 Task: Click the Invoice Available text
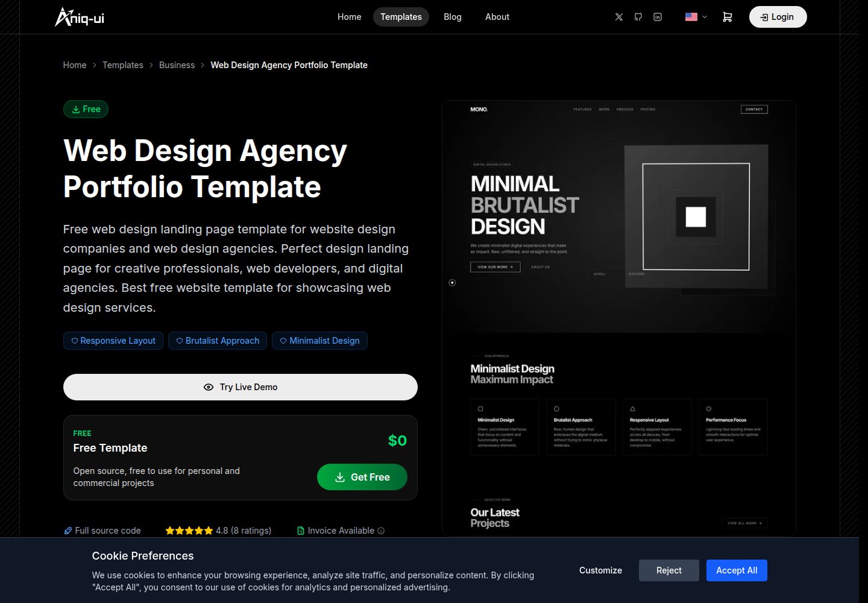coord(341,531)
